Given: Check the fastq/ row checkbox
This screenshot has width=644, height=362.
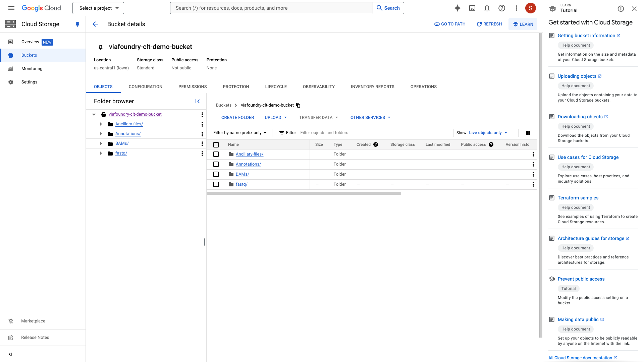Looking at the screenshot, I should (216, 184).
